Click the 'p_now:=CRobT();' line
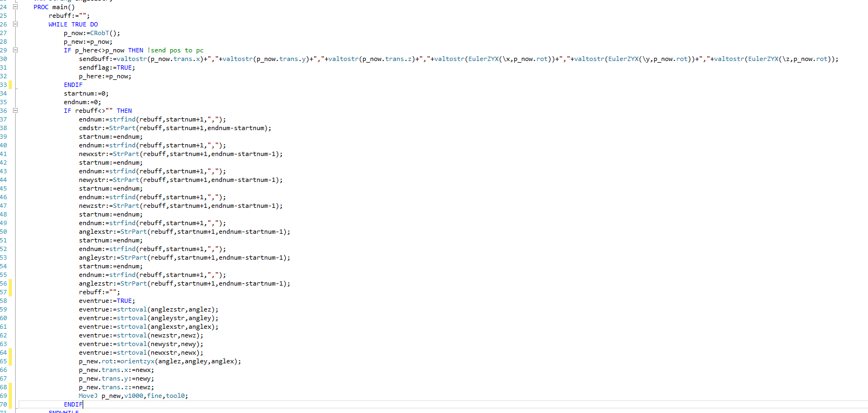 (x=92, y=33)
